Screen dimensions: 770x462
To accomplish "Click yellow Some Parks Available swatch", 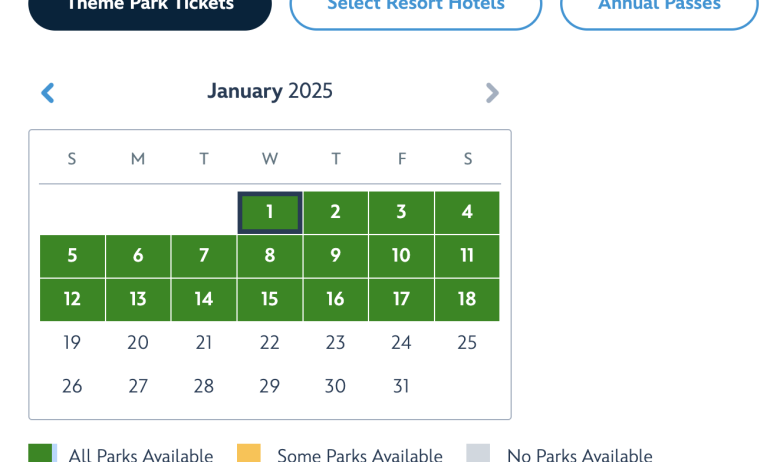I will 249,453.
